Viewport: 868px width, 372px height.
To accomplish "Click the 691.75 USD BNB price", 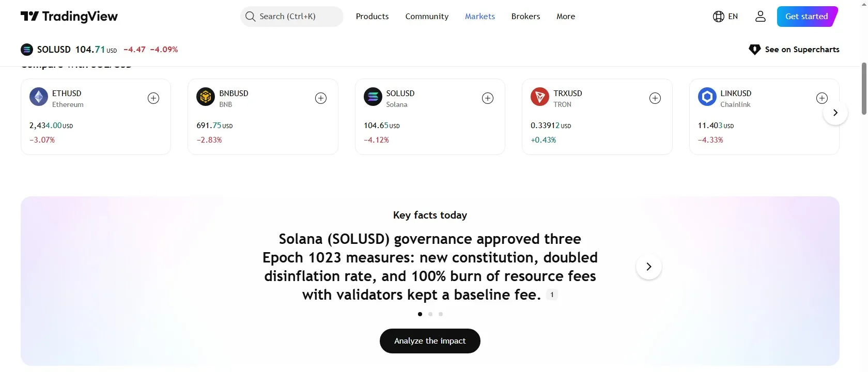I will [x=214, y=126].
